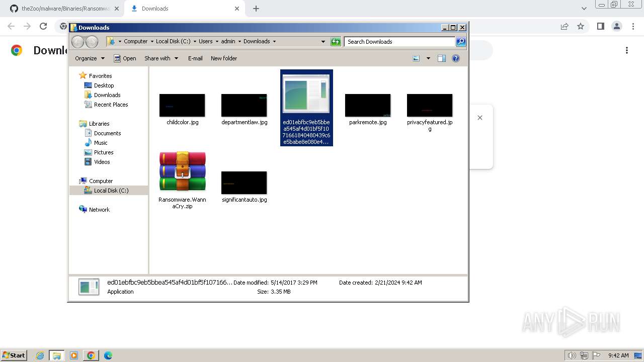Dismiss the download card with X
Viewport: 644px width, 362px height.
[x=480, y=118]
